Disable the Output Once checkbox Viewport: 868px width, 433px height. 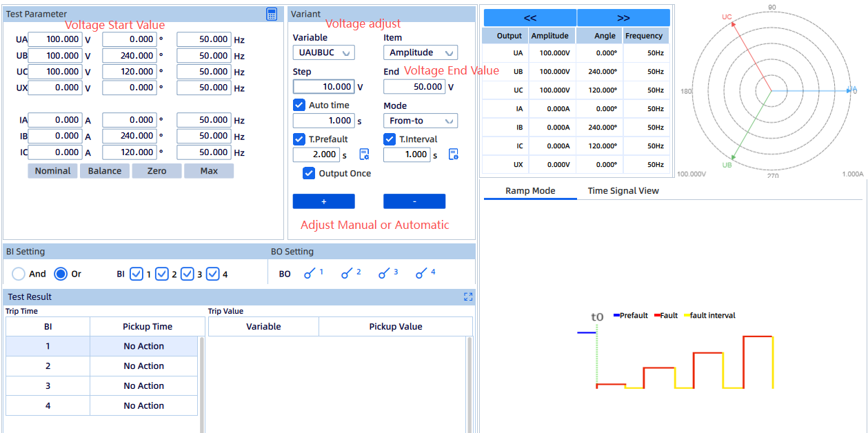pyautogui.click(x=310, y=173)
